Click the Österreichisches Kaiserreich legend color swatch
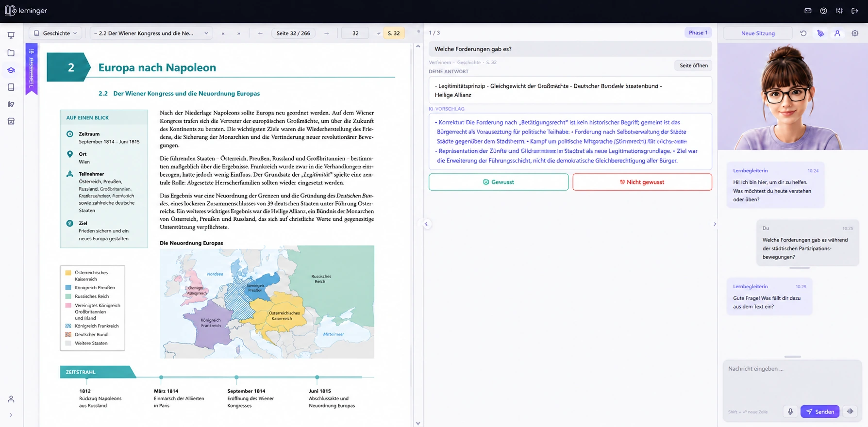868x427 pixels. coord(68,273)
